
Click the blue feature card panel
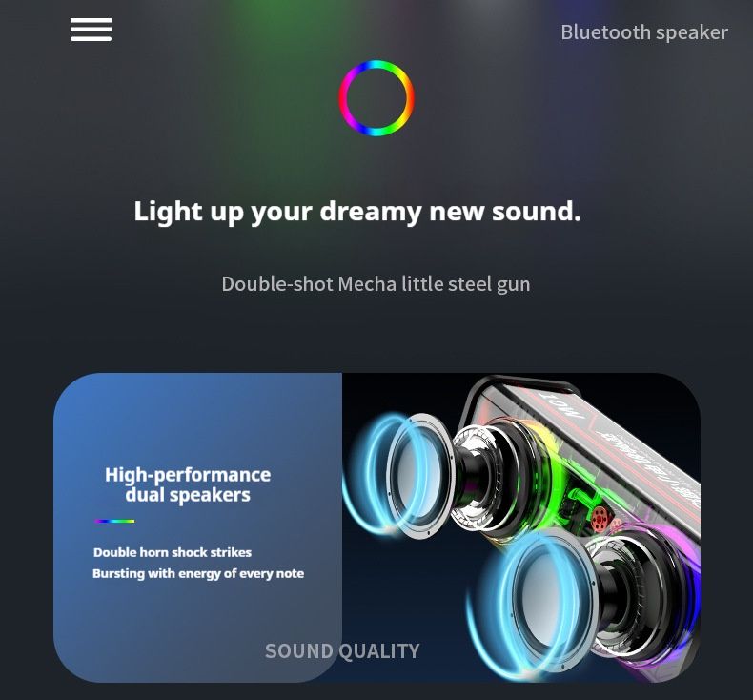coord(197,527)
